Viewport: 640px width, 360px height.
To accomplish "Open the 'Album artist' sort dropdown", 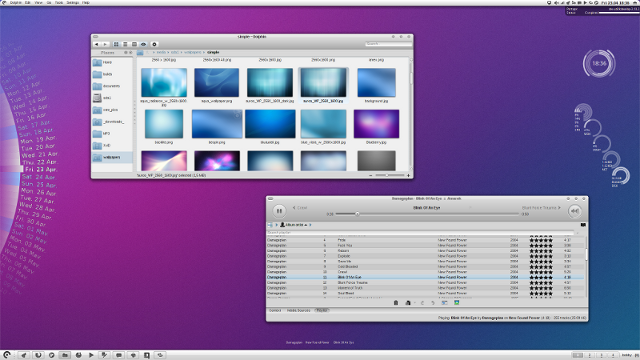I will [x=293, y=225].
